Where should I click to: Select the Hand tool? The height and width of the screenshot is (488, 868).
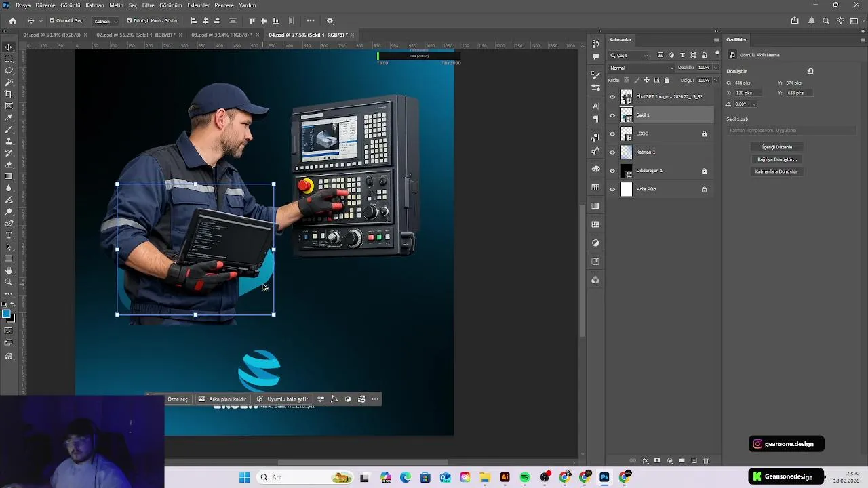(x=9, y=270)
